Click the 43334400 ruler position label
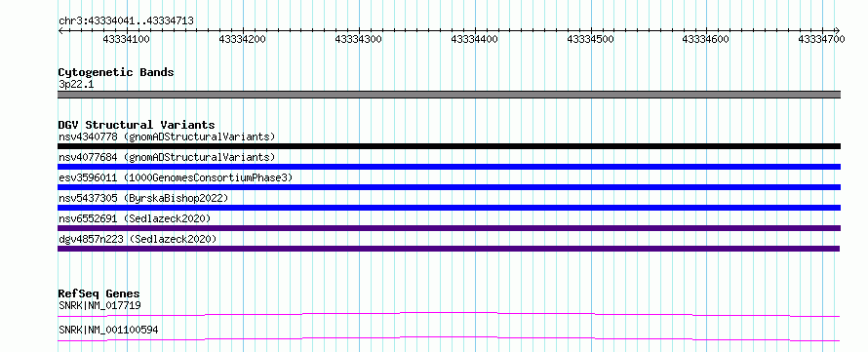The image size is (868, 352). tap(474, 39)
